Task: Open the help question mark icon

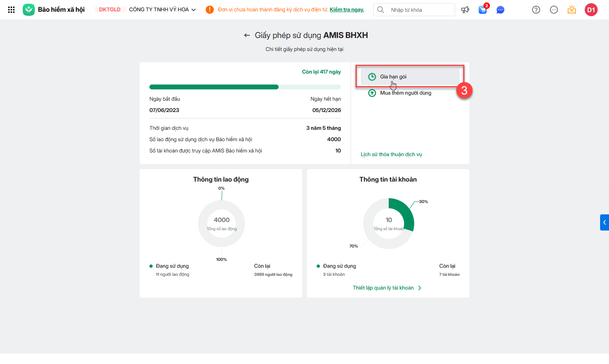Action: pyautogui.click(x=536, y=10)
